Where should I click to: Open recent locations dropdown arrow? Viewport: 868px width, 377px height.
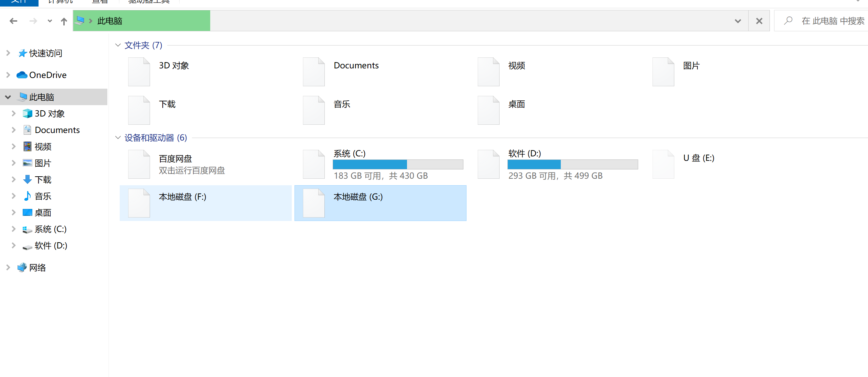[x=50, y=21]
